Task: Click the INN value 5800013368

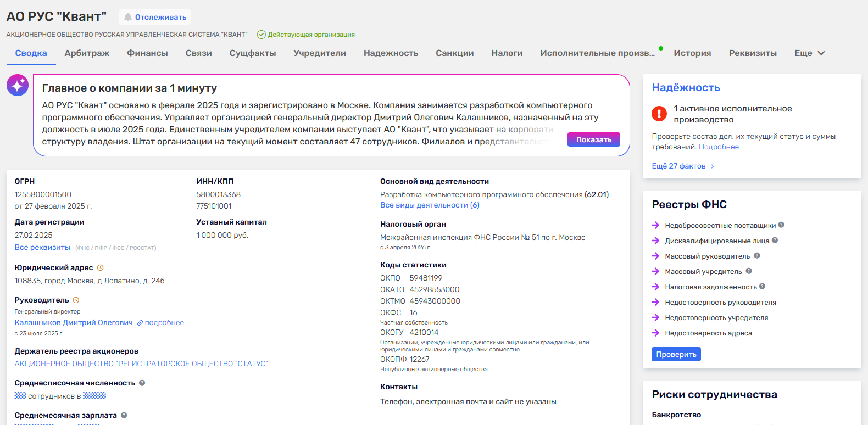Action: 218,194
